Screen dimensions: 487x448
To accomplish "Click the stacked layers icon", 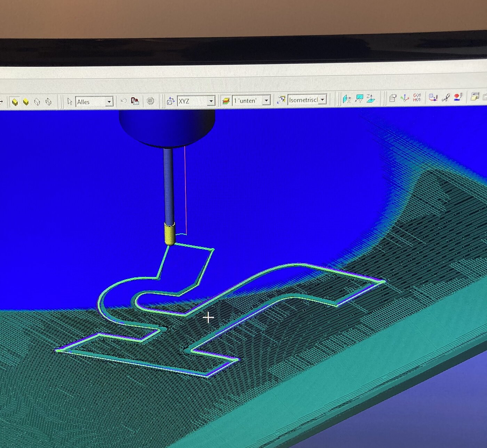I will coord(226,101).
